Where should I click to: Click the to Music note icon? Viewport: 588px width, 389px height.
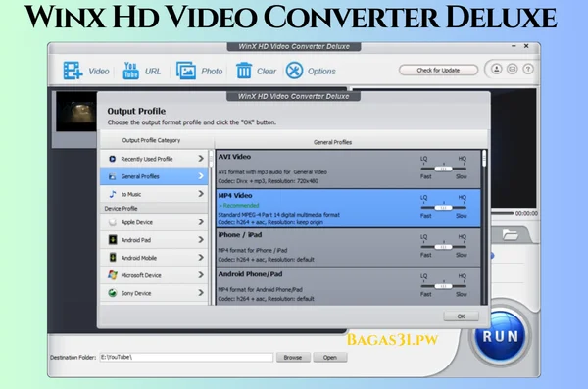[112, 194]
